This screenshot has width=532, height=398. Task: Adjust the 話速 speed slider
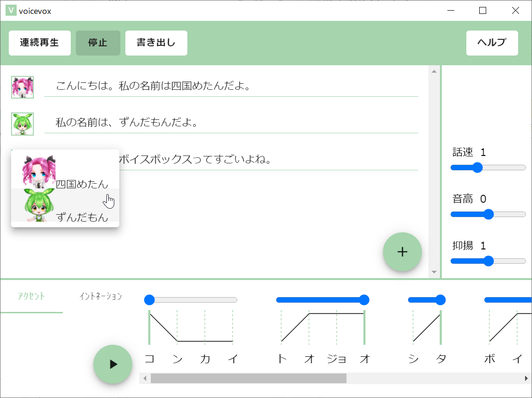coord(488,168)
